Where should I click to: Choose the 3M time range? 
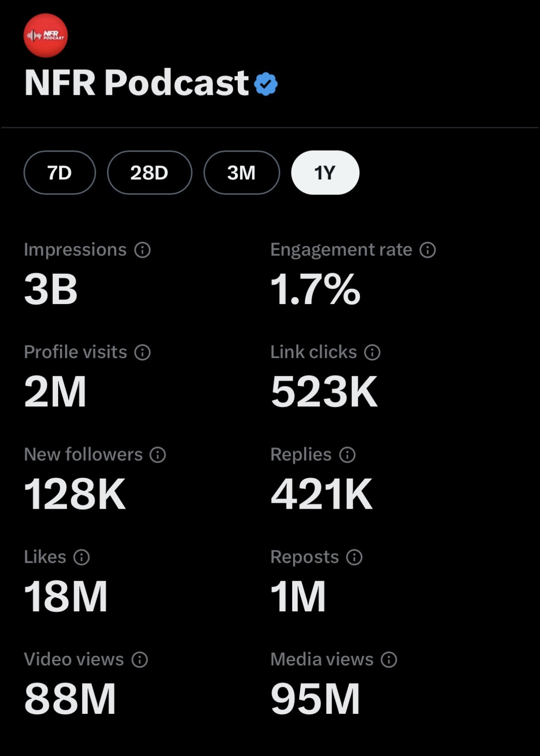(241, 173)
